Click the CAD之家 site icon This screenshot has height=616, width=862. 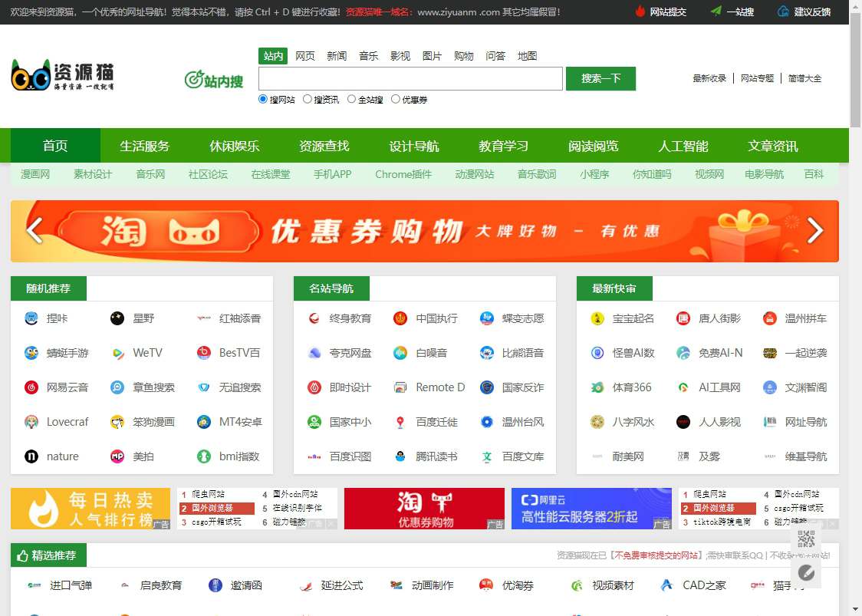(666, 585)
